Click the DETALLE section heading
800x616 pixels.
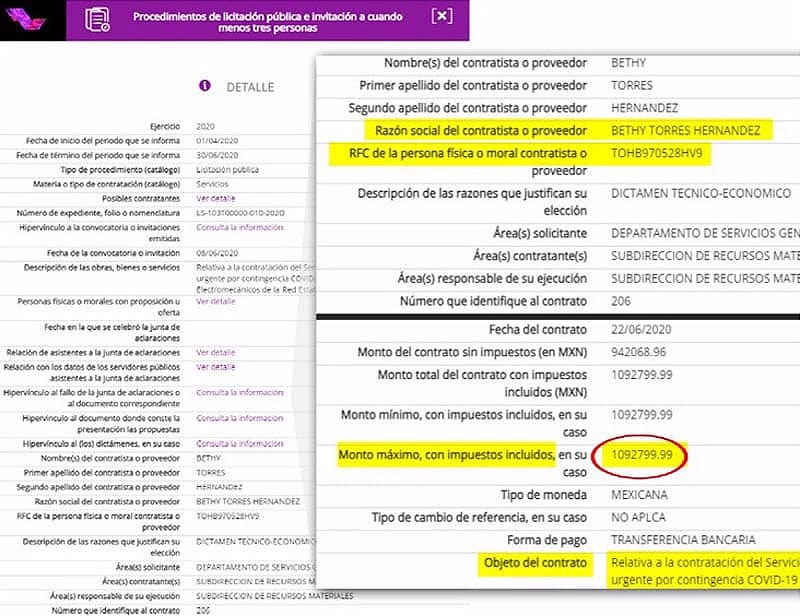coord(249,87)
